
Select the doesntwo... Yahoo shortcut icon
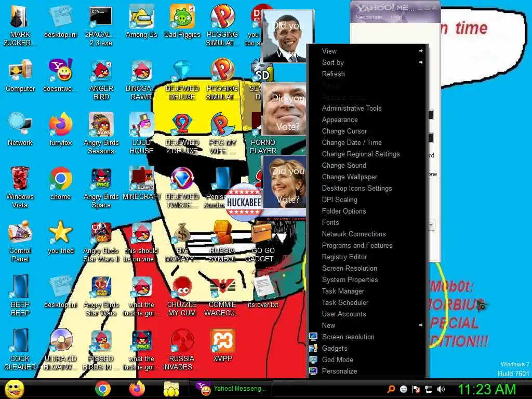[x=61, y=75]
